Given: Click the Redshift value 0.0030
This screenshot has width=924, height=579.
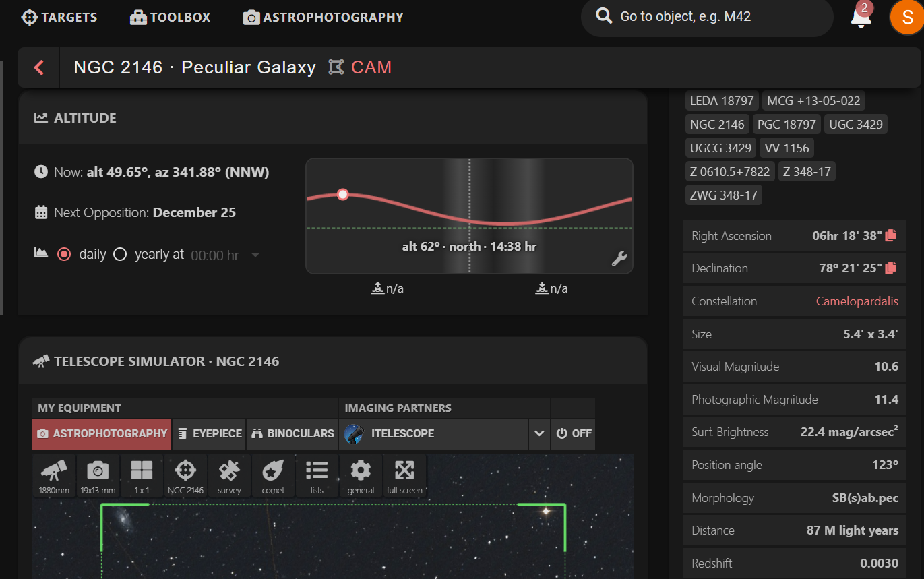Looking at the screenshot, I should [880, 563].
